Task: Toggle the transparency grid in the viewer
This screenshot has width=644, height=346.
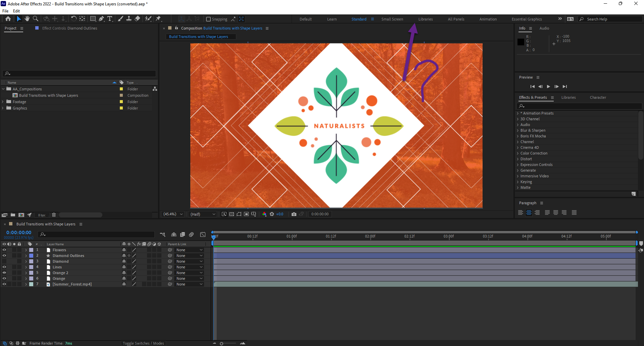Action: [232, 214]
